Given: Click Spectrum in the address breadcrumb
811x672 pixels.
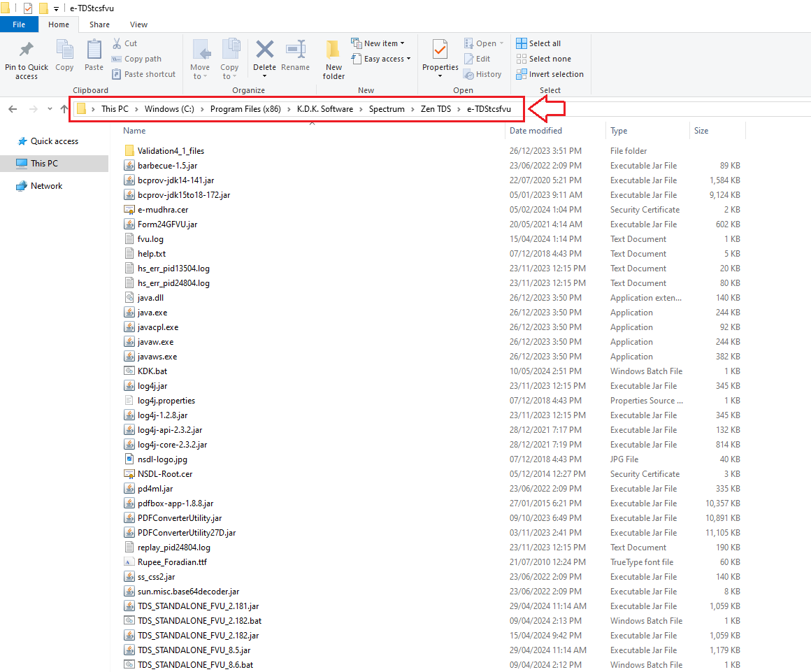Looking at the screenshot, I should [387, 109].
